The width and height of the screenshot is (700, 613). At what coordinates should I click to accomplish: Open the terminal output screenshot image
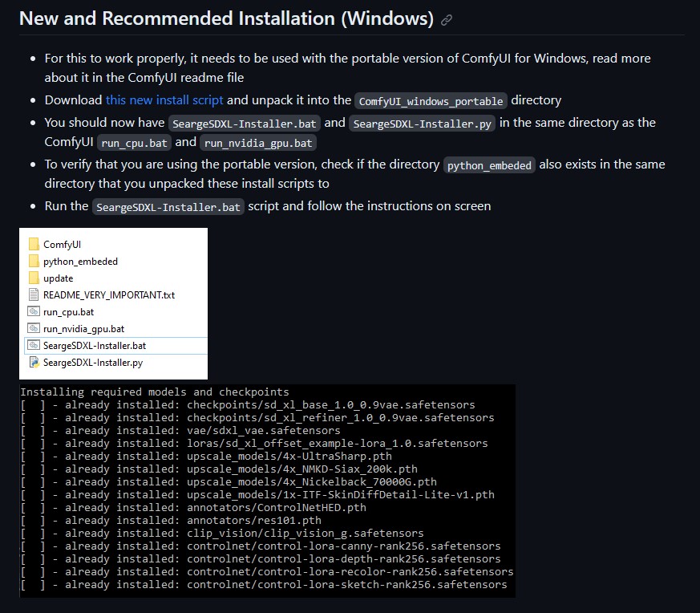tap(267, 490)
